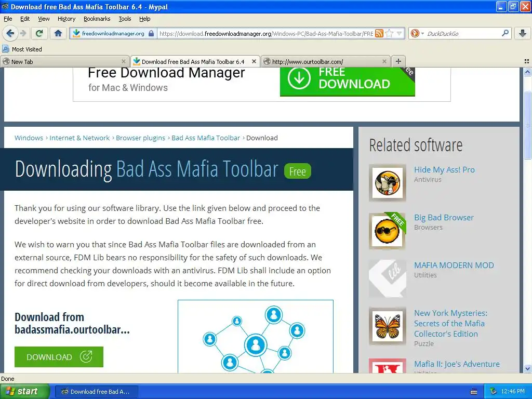Viewport: 532px width, 399px height.
Task: Select the Download free Bad A... taskbar button
Action: (96, 392)
